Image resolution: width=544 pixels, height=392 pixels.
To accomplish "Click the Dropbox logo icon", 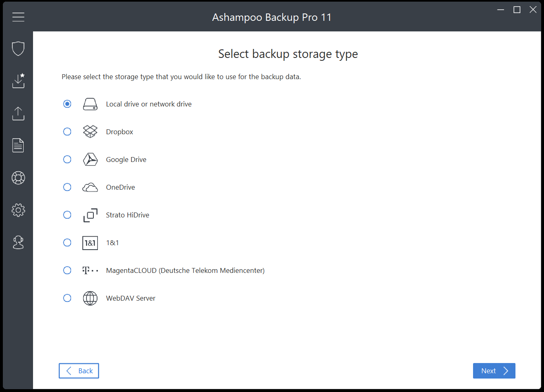I will [x=90, y=132].
